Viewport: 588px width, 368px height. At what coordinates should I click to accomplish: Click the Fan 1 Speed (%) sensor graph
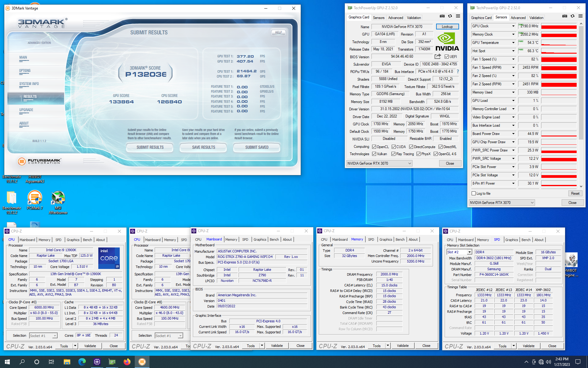click(559, 59)
